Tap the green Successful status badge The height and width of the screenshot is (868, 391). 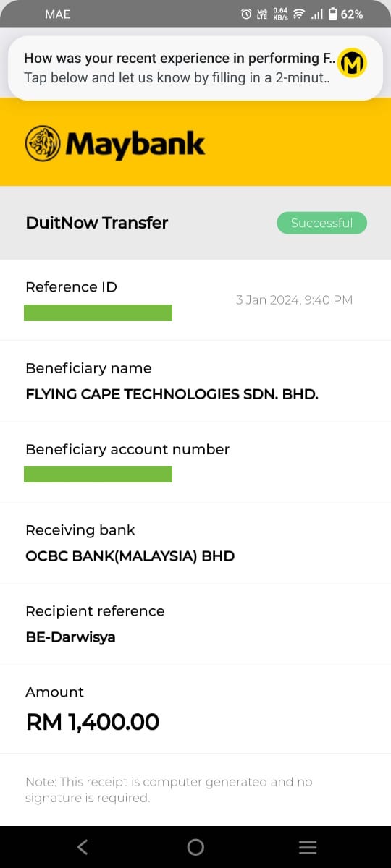click(x=321, y=223)
